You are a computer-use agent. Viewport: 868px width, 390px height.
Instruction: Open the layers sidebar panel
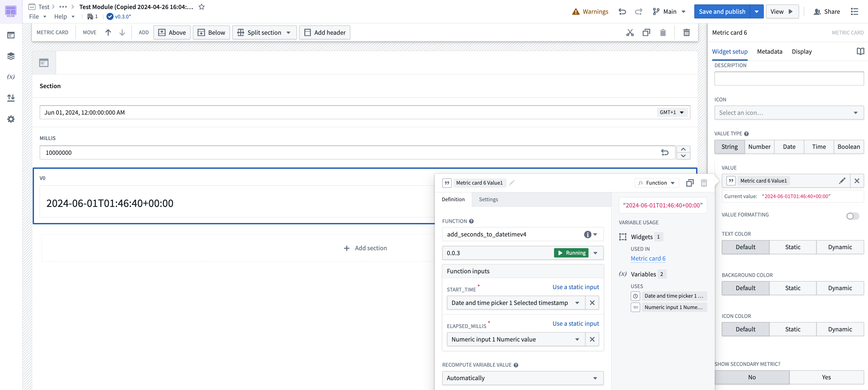click(x=11, y=56)
